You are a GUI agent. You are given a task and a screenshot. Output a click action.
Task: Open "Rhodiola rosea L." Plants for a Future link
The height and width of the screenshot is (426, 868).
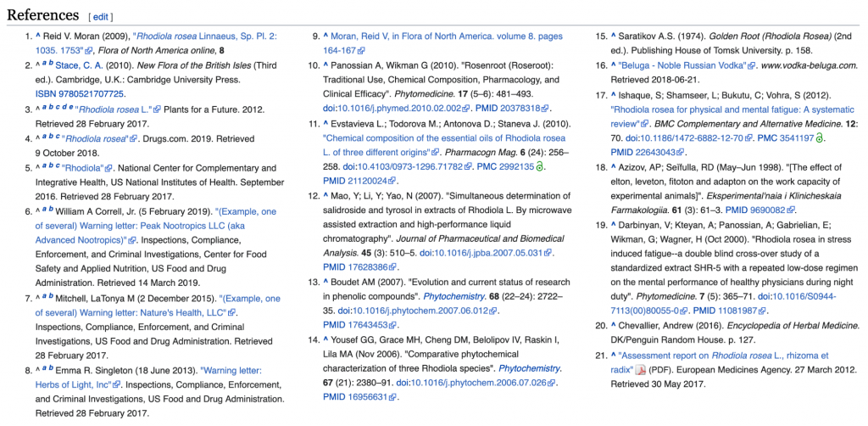(x=115, y=109)
